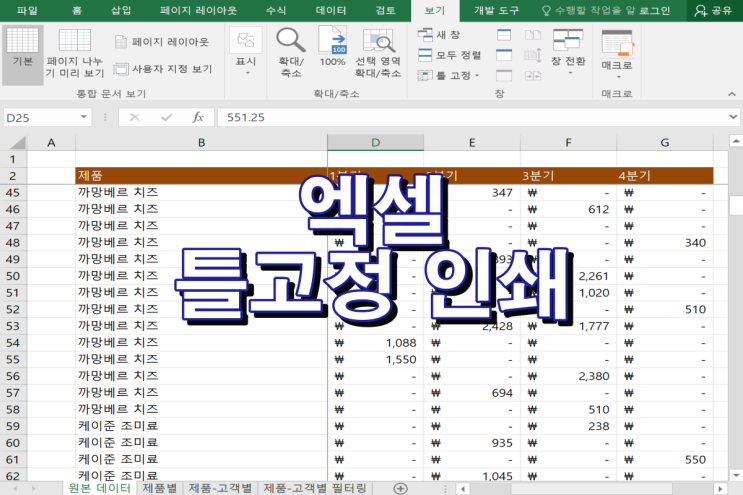Click 모두 정렬 arrange all
Viewport: 743px width, 495px height.
pos(449,55)
